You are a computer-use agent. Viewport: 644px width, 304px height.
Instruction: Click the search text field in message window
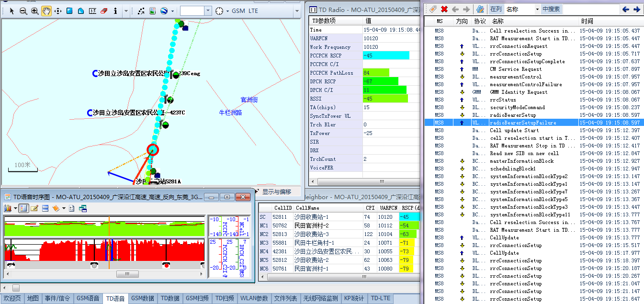590,9
